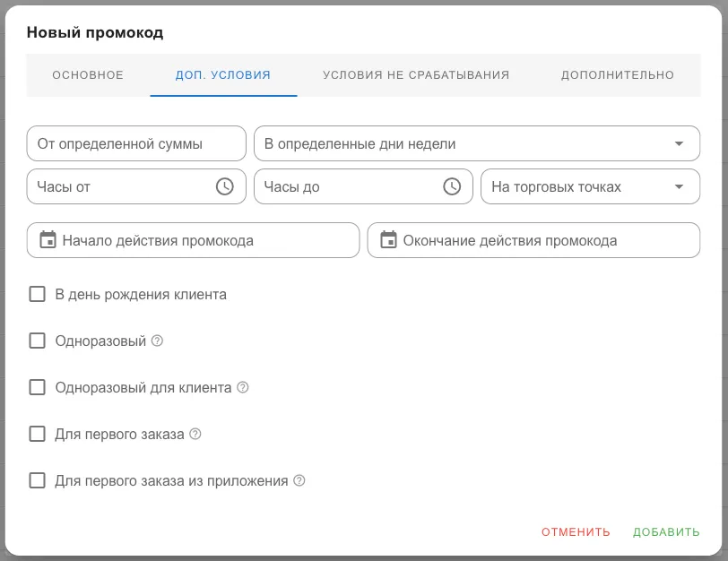Enable В день рождения клиента checkbox

point(37,294)
